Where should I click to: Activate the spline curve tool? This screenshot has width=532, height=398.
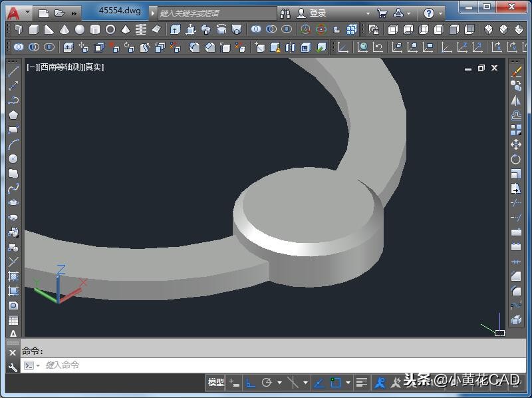[13, 188]
